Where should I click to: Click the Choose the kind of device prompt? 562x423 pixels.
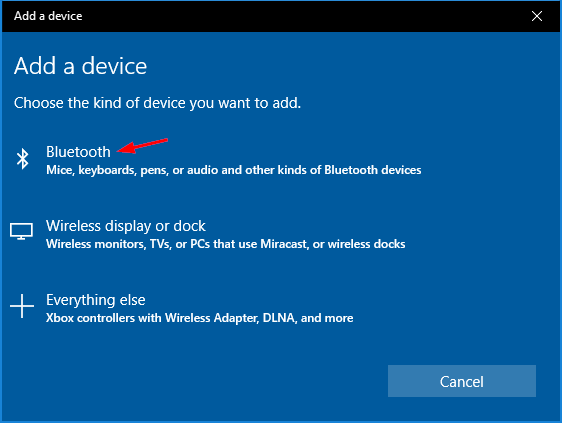[157, 103]
